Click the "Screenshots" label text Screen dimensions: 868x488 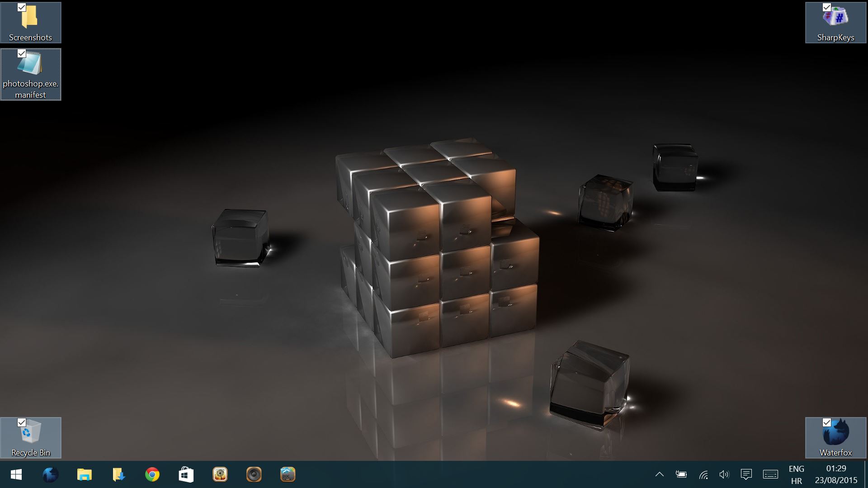click(x=31, y=38)
